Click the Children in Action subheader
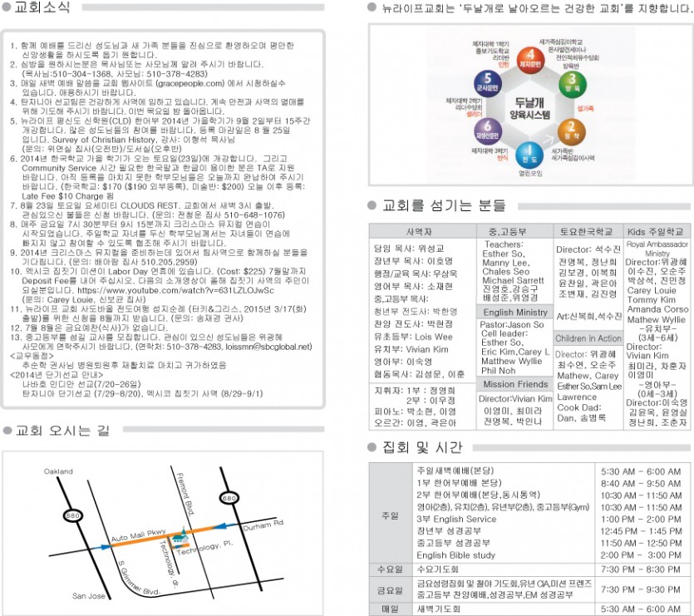The height and width of the screenshot is (616, 694). (x=588, y=338)
